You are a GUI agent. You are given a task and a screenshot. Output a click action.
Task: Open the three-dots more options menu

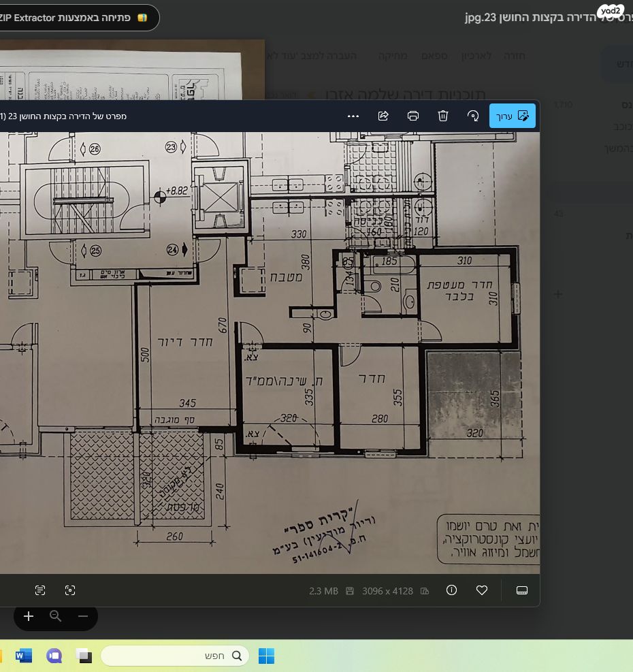[353, 116]
